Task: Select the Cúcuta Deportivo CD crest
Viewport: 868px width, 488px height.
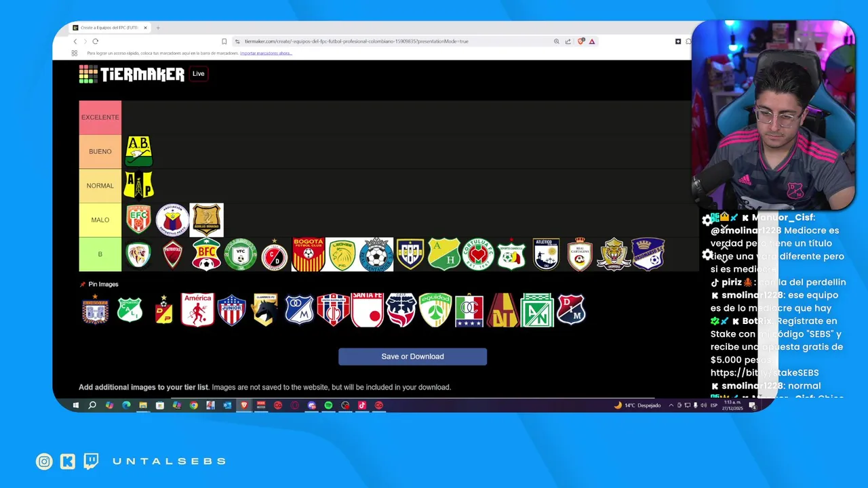Action: (274, 254)
